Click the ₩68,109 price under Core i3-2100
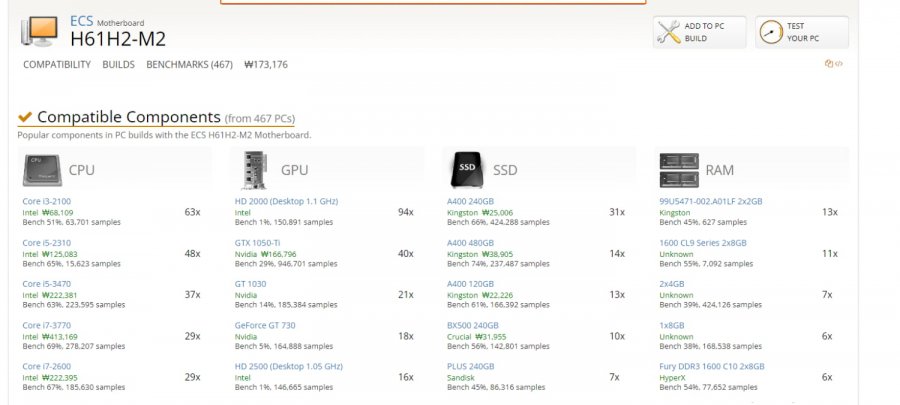The image size is (900, 405). 57,212
